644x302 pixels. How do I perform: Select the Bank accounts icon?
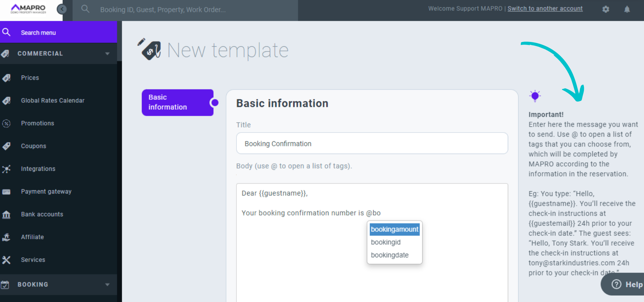[x=7, y=214]
